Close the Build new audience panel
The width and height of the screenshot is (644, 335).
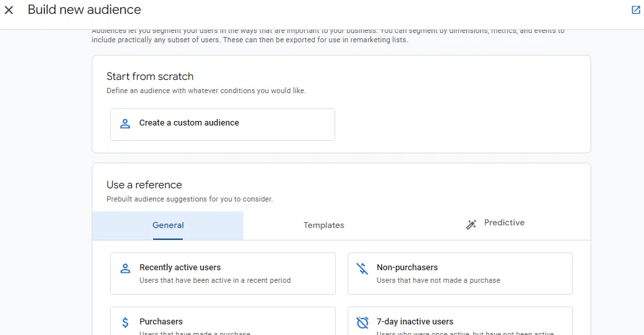click(x=9, y=10)
